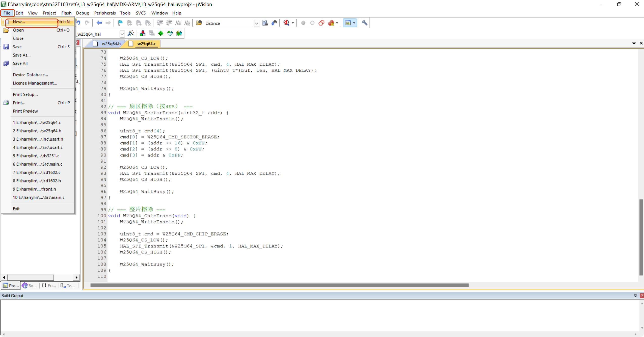Toggle the project window view button
This screenshot has height=337, width=644.
(348, 23)
